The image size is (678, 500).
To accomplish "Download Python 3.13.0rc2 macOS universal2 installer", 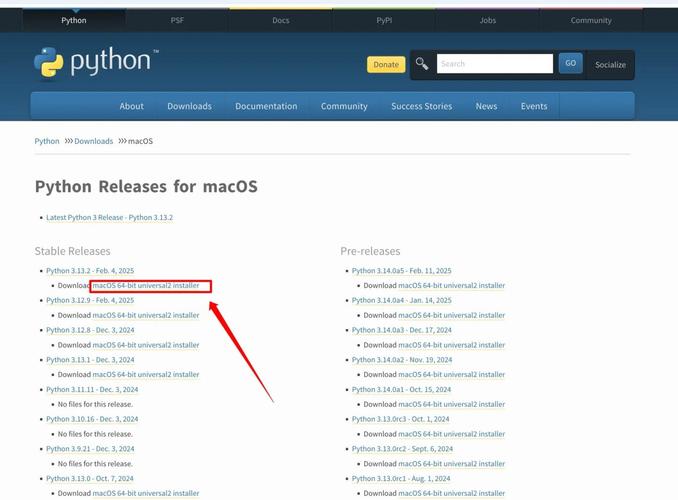I will pyautogui.click(x=451, y=464).
